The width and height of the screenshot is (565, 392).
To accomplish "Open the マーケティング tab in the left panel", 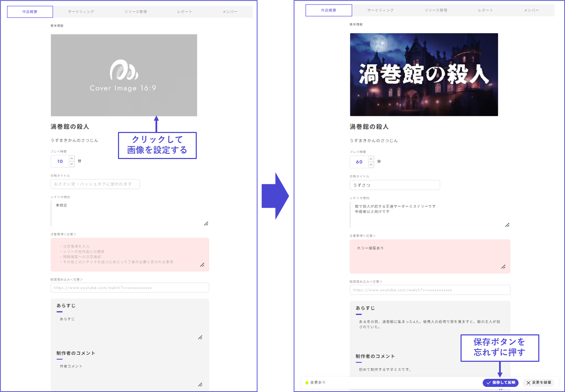I will 81,12.
